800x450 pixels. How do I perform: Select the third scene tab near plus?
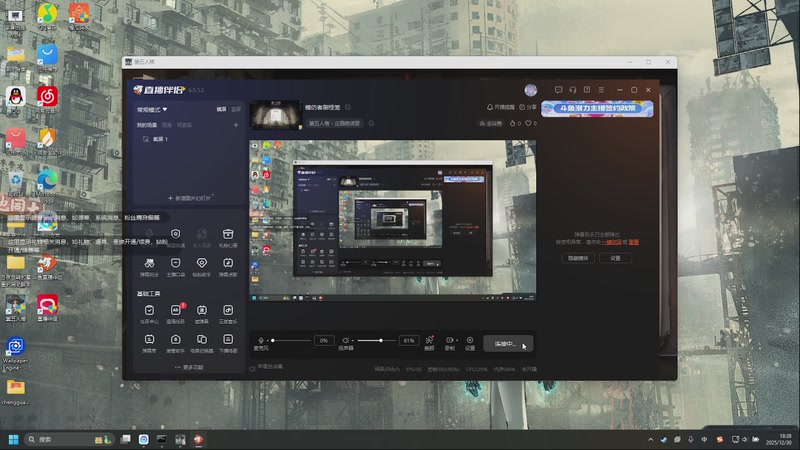click(x=184, y=125)
